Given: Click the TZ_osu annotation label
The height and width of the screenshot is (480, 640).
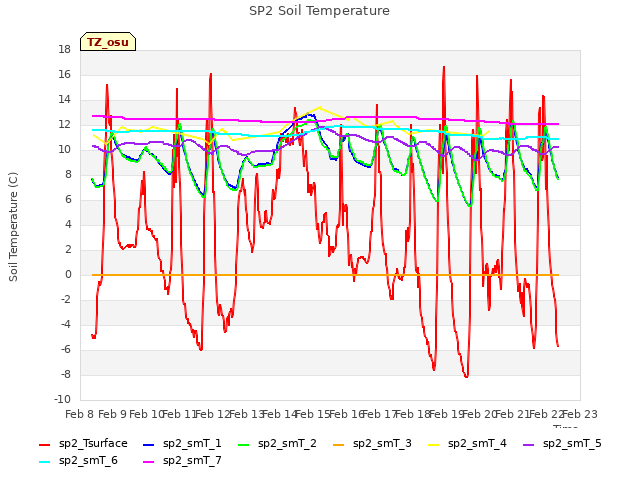Looking at the screenshot, I should pos(108,42).
